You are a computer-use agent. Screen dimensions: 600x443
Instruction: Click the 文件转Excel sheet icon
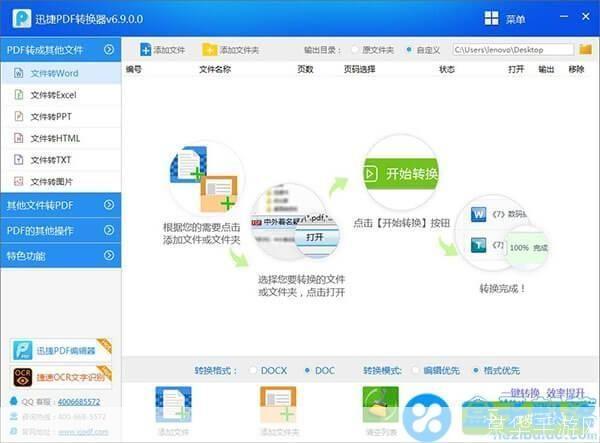pyautogui.click(x=18, y=94)
